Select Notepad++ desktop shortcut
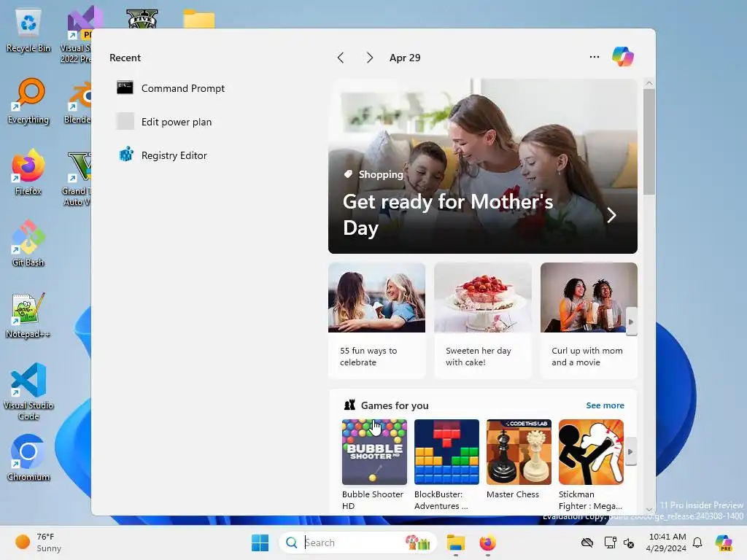 (x=28, y=315)
